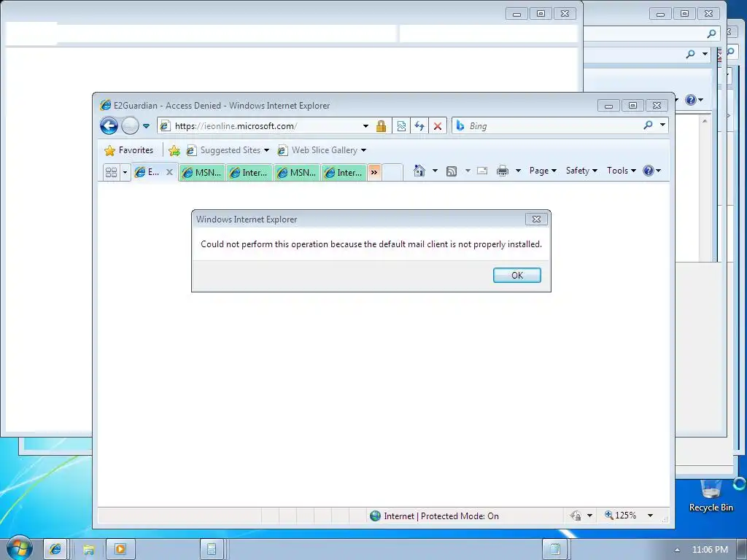Open the Favorites star button
The image size is (747, 560).
pos(129,150)
